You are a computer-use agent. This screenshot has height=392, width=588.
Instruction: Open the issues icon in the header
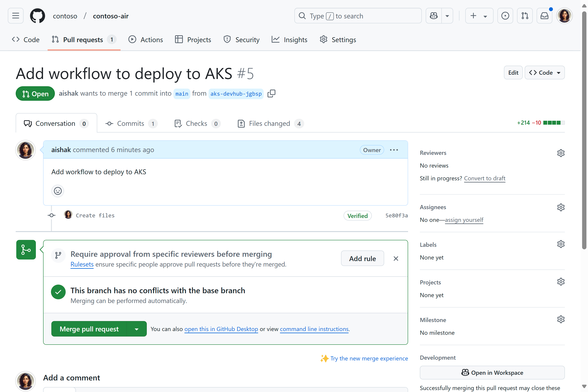505,16
